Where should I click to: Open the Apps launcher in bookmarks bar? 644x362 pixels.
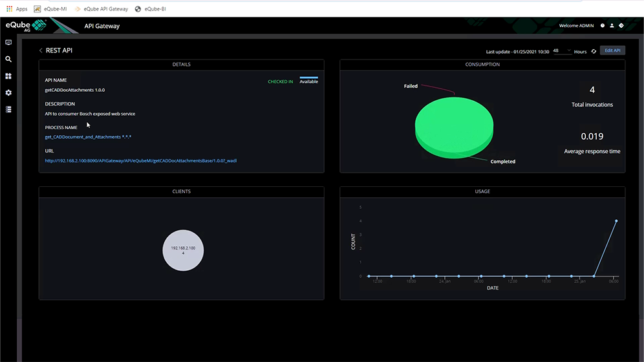pyautogui.click(x=17, y=9)
